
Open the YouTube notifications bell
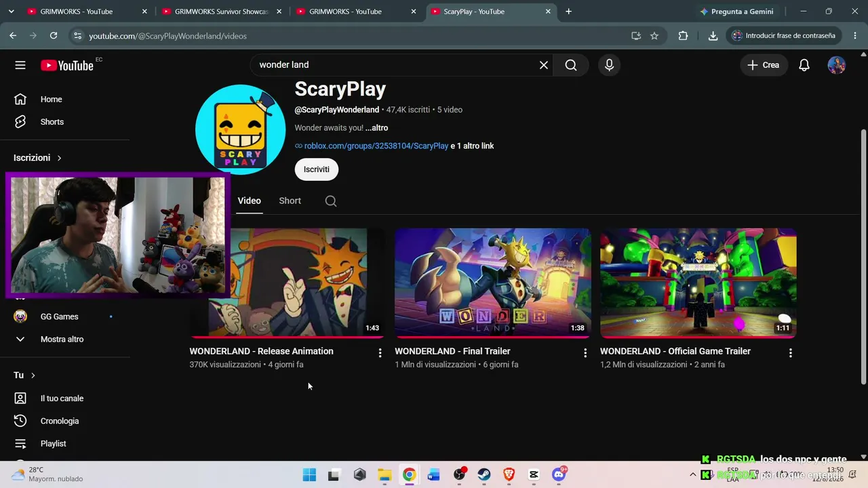point(804,65)
